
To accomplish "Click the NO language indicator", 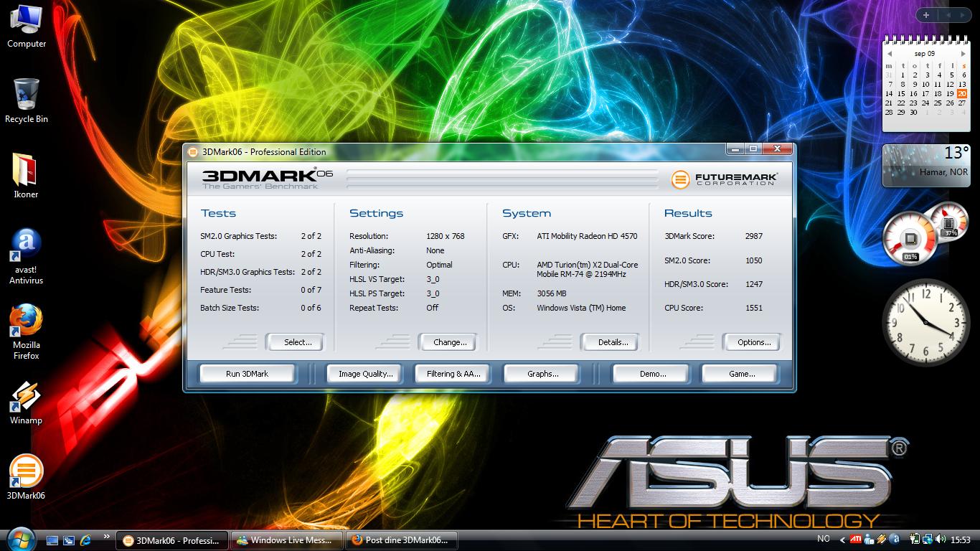I will pos(823,539).
